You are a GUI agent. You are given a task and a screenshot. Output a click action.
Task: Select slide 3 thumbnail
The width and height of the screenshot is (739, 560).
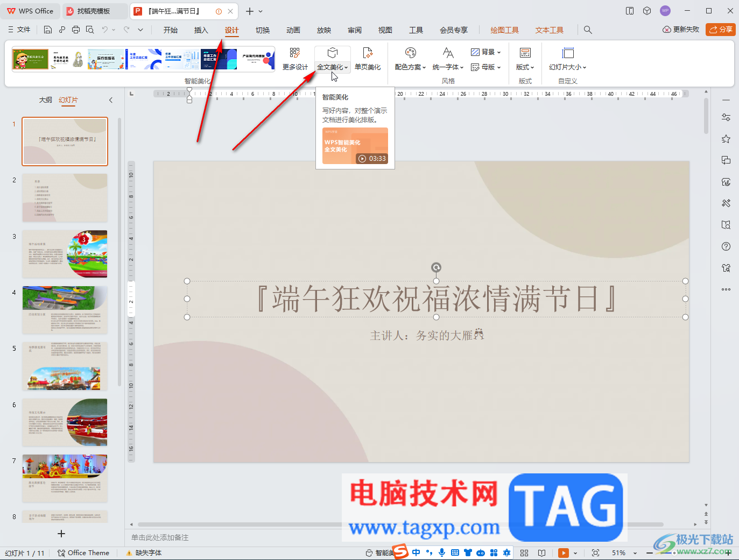pyautogui.click(x=65, y=253)
